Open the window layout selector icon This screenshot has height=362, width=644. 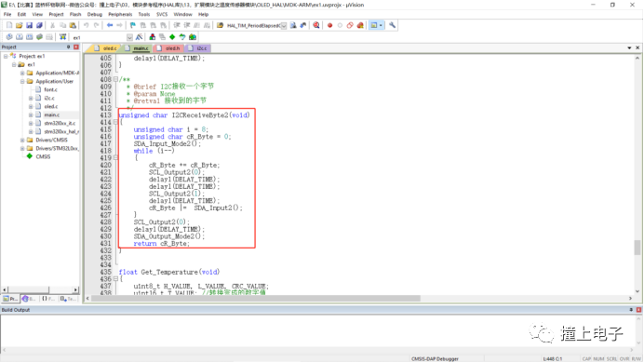pyautogui.click(x=376, y=25)
